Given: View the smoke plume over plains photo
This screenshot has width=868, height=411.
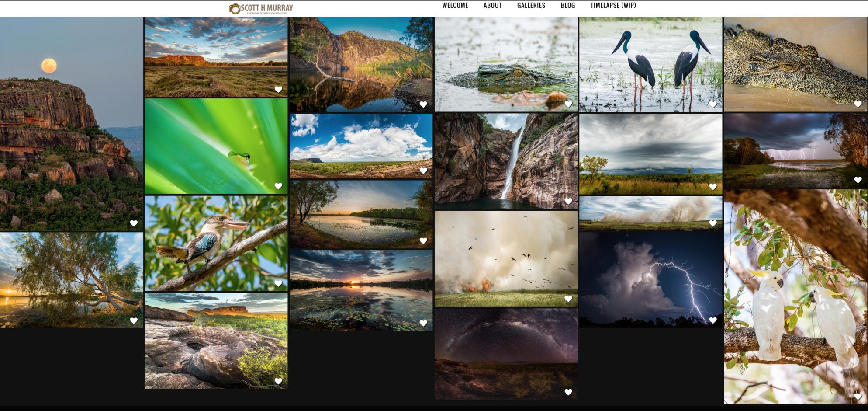Looking at the screenshot, I should point(650,212).
